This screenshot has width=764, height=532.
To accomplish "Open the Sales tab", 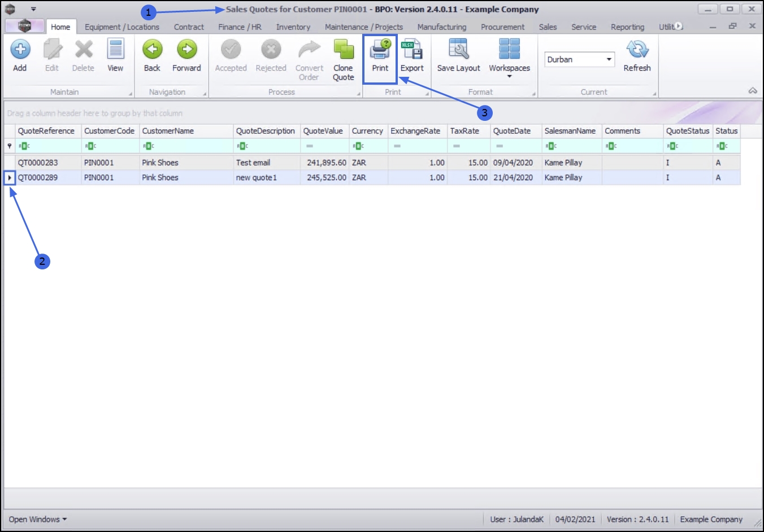I will pyautogui.click(x=548, y=27).
